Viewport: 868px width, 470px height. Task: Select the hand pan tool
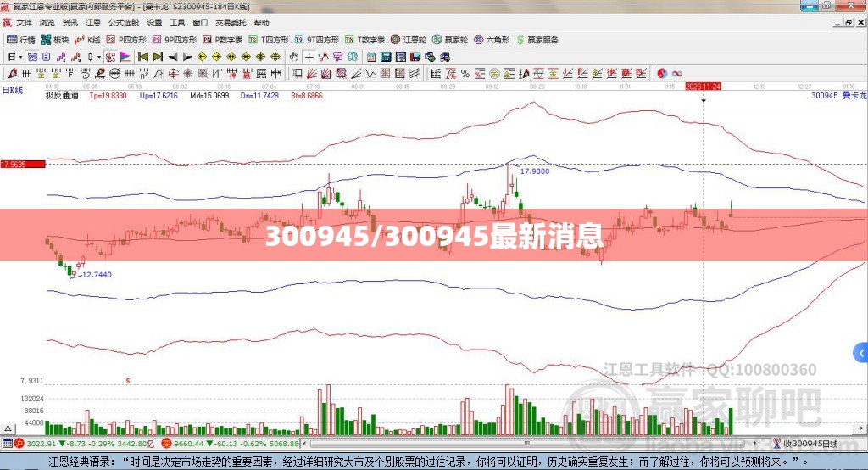click(x=294, y=57)
